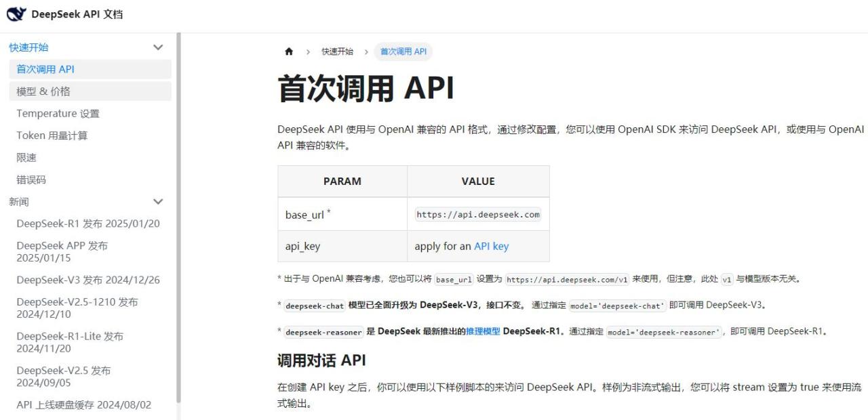This screenshot has height=420, width=868.
Task: Click the sidebar vertical scrollbar
Action: 179,217
